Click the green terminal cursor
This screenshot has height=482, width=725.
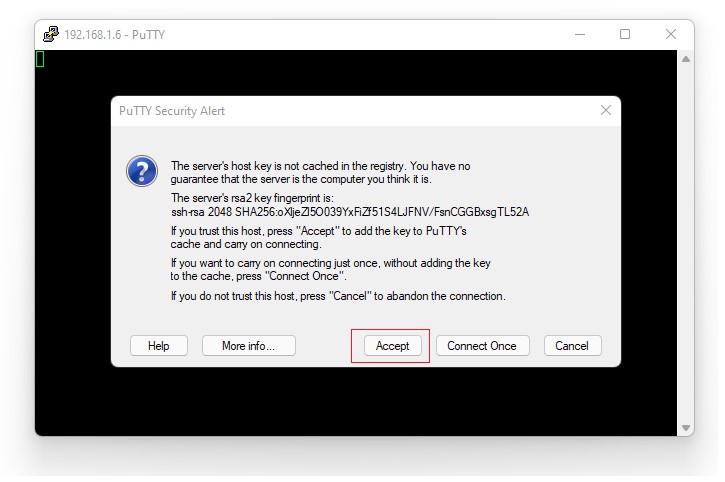click(40, 59)
